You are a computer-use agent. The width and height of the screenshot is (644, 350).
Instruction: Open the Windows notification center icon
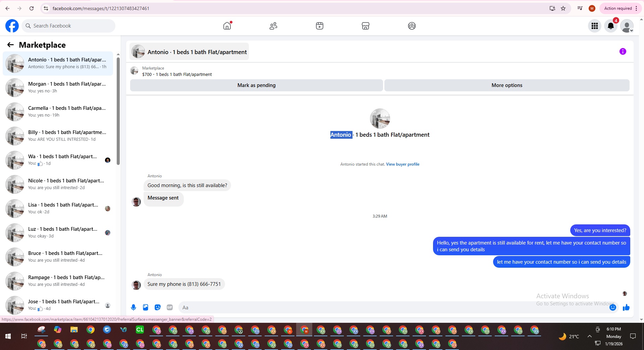pos(633,336)
